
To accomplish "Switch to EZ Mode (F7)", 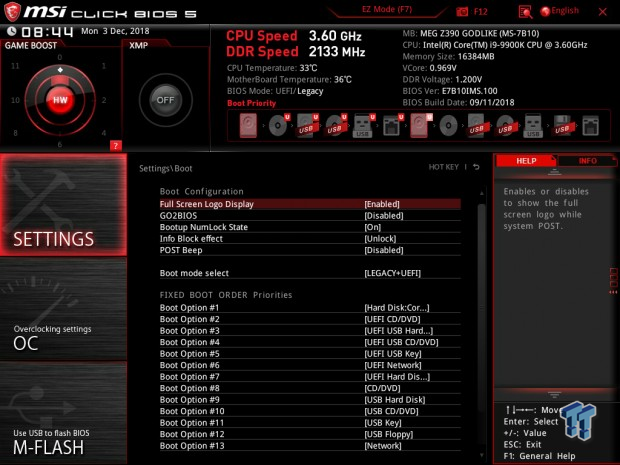I will (387, 9).
